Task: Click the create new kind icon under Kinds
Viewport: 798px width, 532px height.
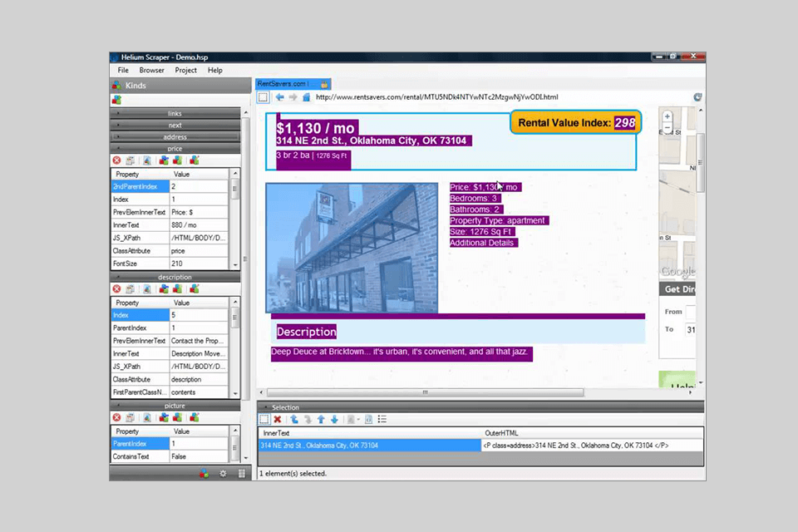Action: pyautogui.click(x=116, y=100)
